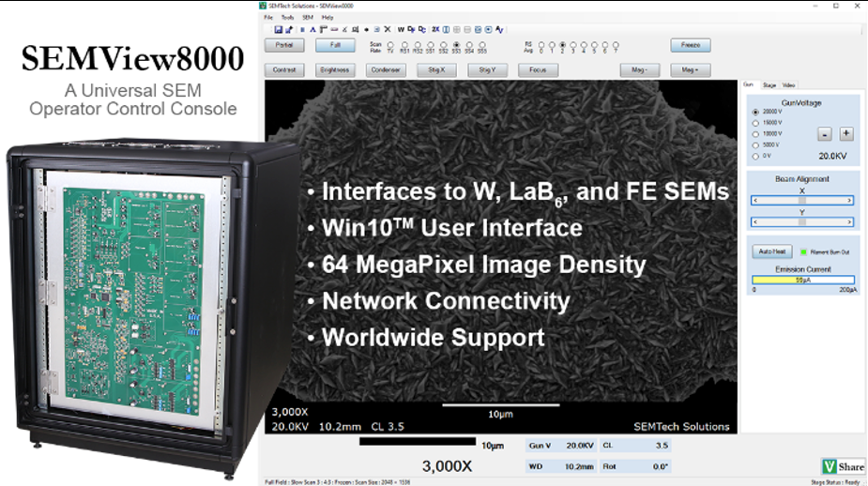Click the Emission Current progress bar

(802, 281)
